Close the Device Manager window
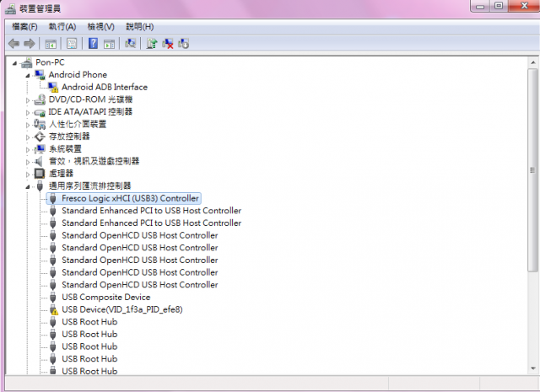540x392 pixels. click(524, 6)
